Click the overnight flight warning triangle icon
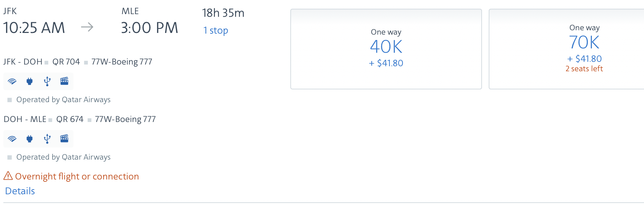 click(8, 176)
